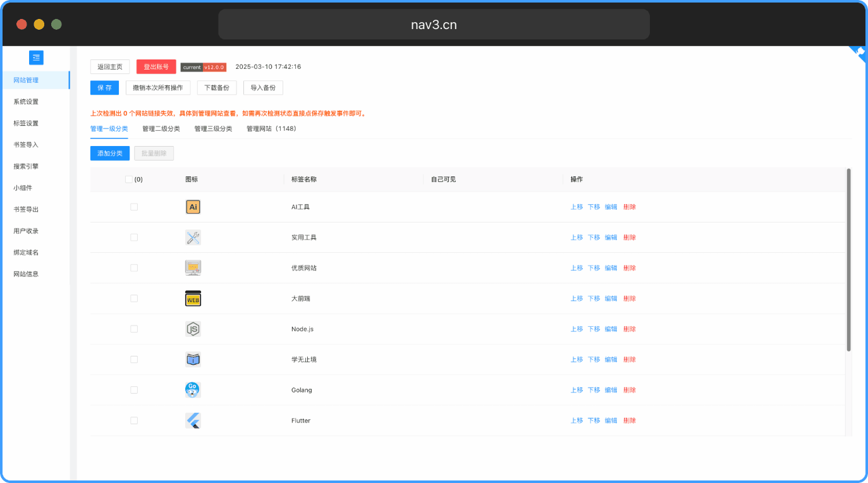Screen dimensions: 868x483
Task: Click the corner GitHub ribbon icon
Action: (x=859, y=53)
